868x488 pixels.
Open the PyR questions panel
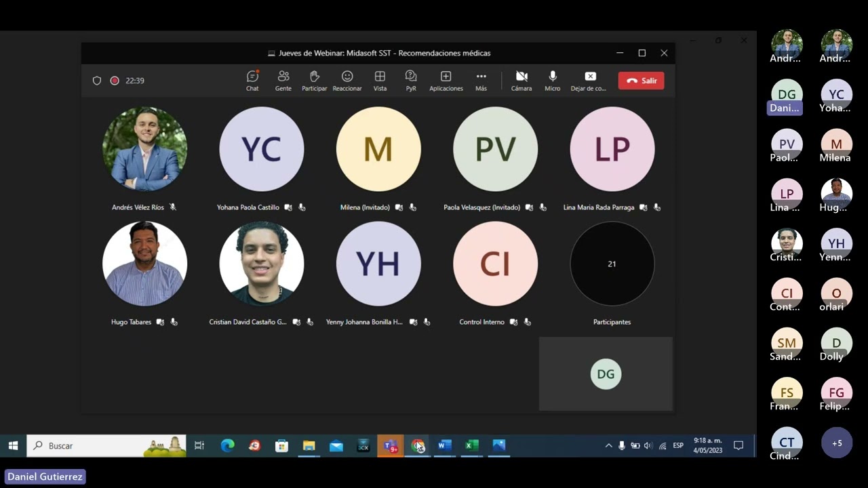(411, 81)
